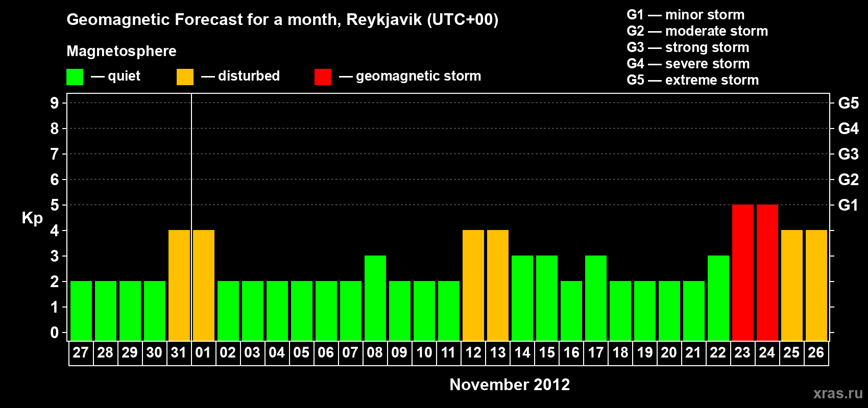This screenshot has height=408, width=868.
Task: Click the G1 label on right axis
Action: (849, 205)
